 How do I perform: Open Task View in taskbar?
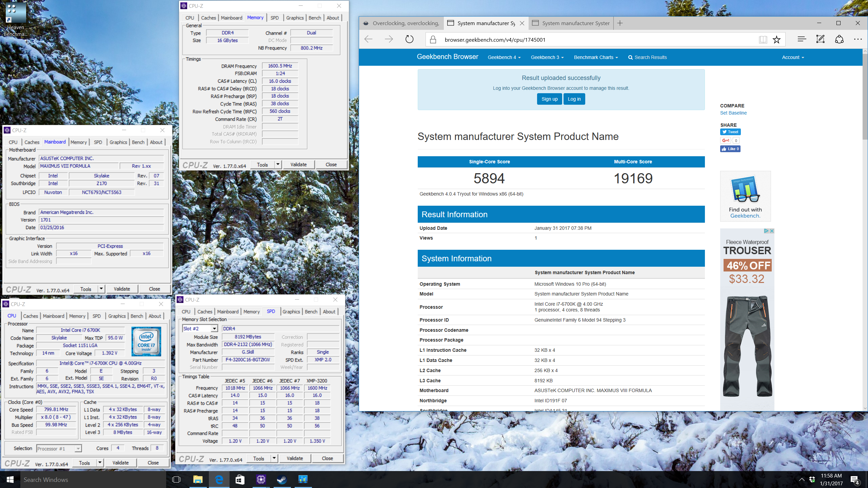click(x=176, y=480)
